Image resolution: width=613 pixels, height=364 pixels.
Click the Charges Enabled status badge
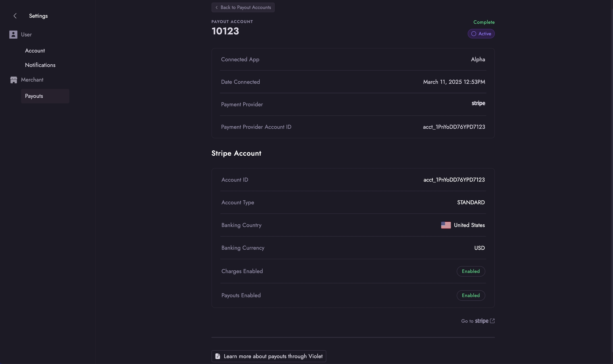[x=471, y=271]
